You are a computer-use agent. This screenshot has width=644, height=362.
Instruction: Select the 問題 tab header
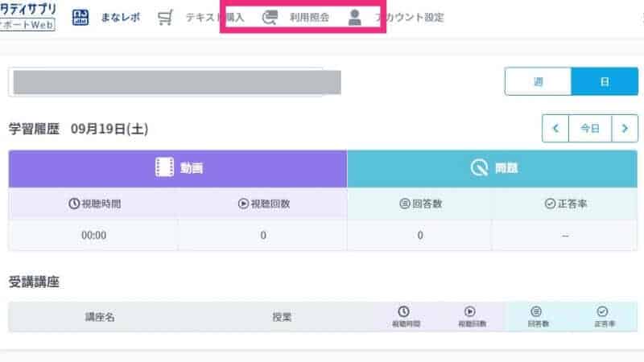pos(492,169)
